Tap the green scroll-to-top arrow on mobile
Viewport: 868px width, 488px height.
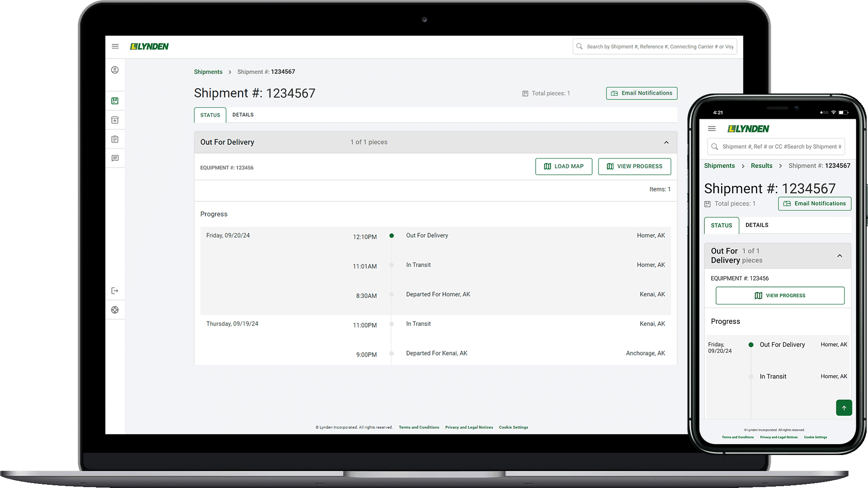click(844, 408)
